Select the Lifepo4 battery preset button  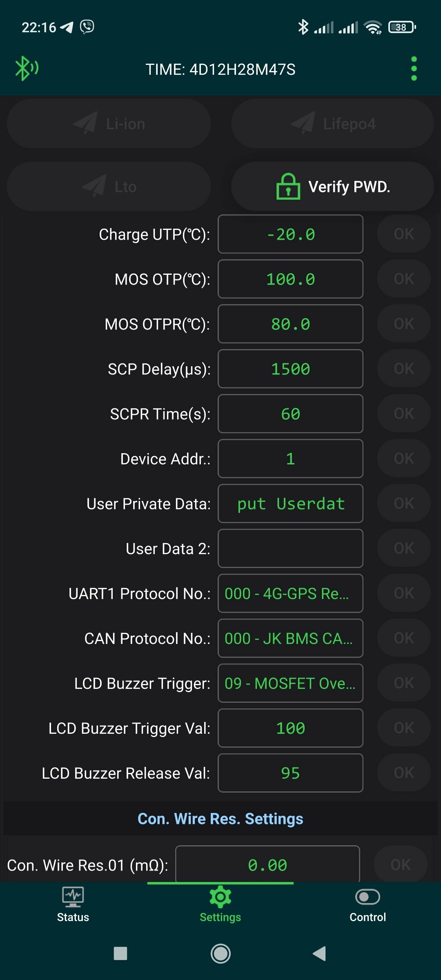click(332, 124)
